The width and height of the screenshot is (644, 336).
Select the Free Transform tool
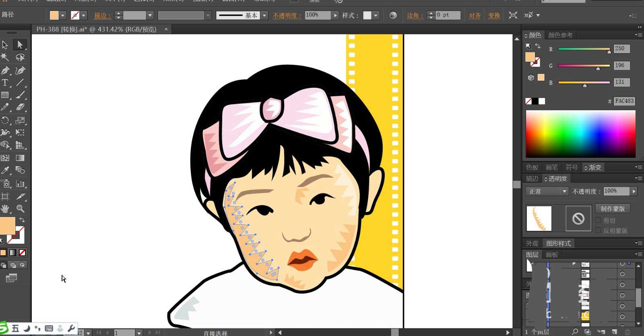20,132
